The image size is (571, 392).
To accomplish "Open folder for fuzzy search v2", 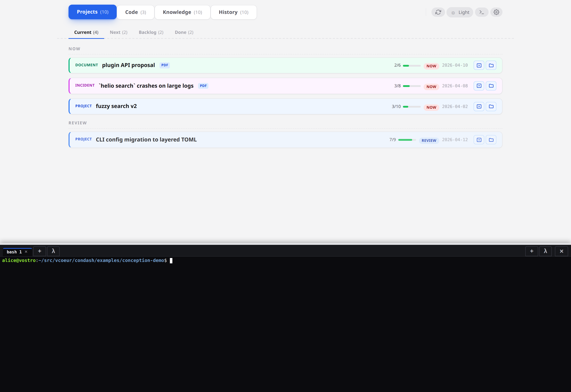I will tap(491, 106).
